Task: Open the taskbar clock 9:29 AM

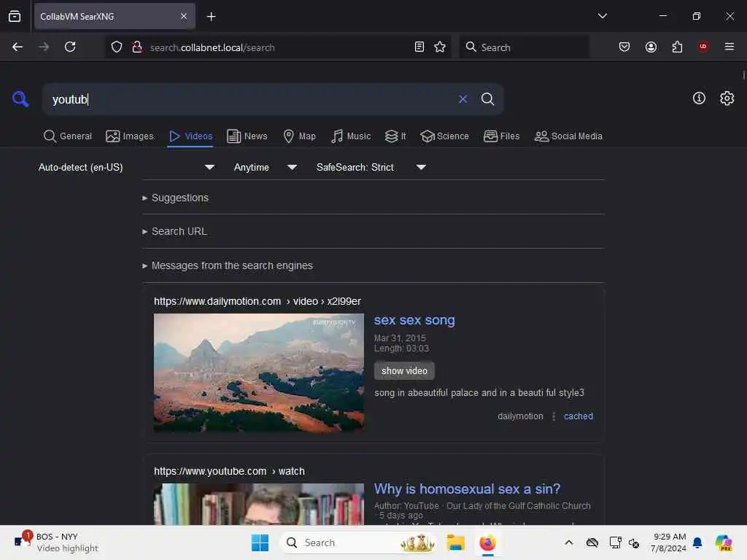Action: pyautogui.click(x=668, y=542)
